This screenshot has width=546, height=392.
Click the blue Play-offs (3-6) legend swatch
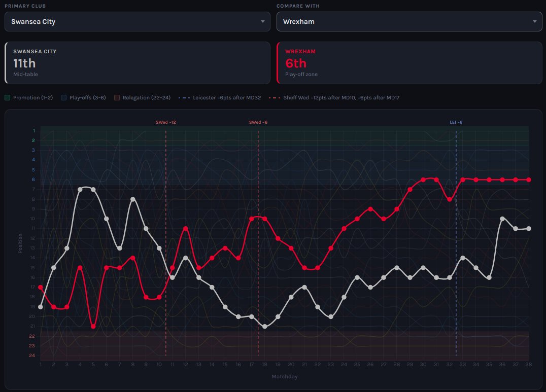64,98
